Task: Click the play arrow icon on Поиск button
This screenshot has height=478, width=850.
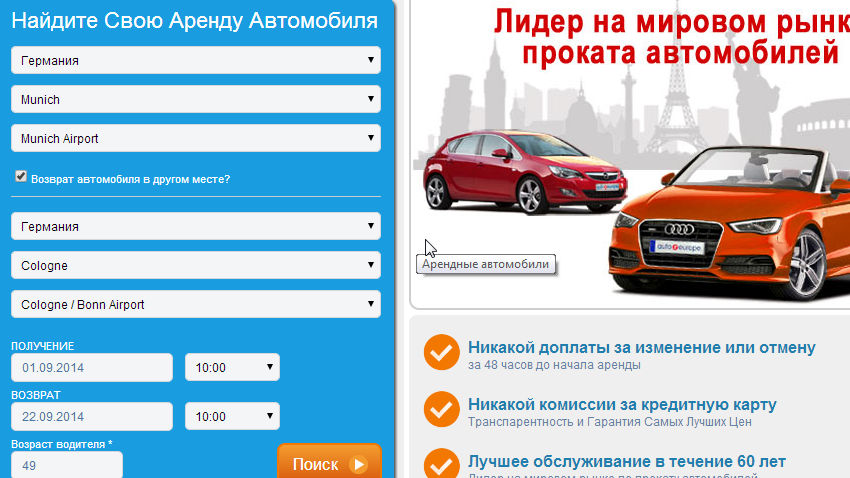Action: 358,464
